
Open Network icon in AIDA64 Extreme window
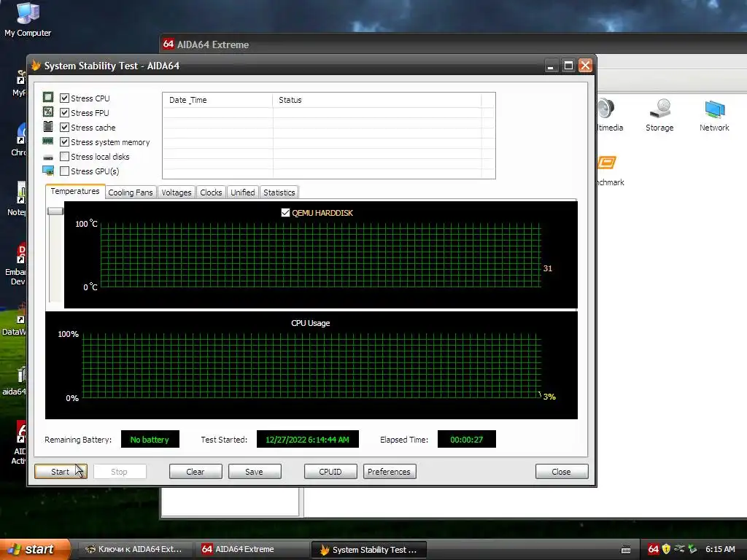[714, 114]
